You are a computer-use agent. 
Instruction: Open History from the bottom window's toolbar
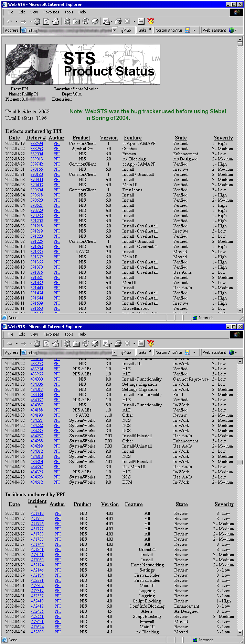[x=95, y=343]
